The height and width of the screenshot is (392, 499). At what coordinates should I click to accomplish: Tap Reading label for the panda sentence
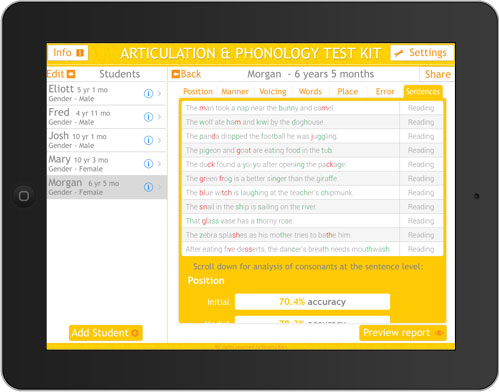pos(421,136)
